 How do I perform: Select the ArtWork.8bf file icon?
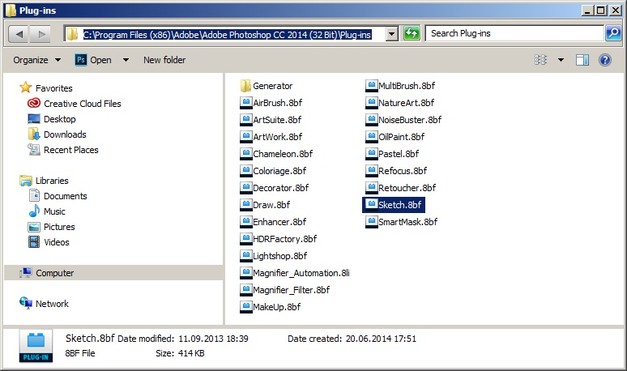(x=246, y=137)
